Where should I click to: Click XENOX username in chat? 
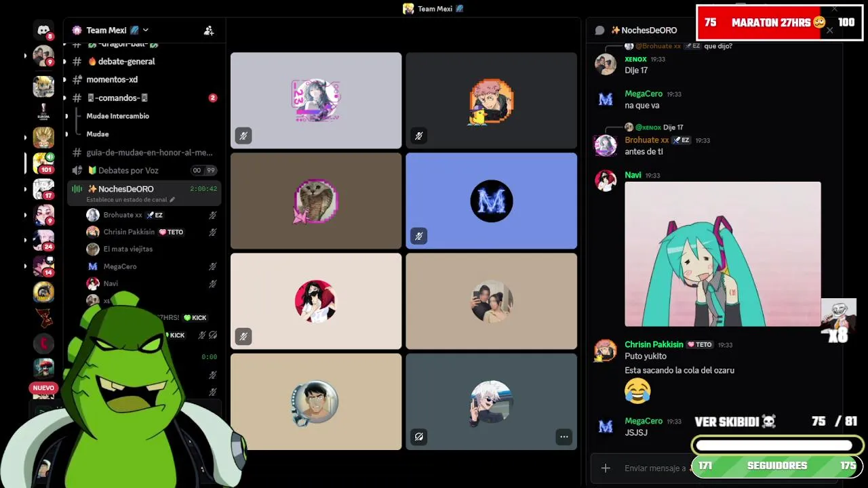click(635, 60)
